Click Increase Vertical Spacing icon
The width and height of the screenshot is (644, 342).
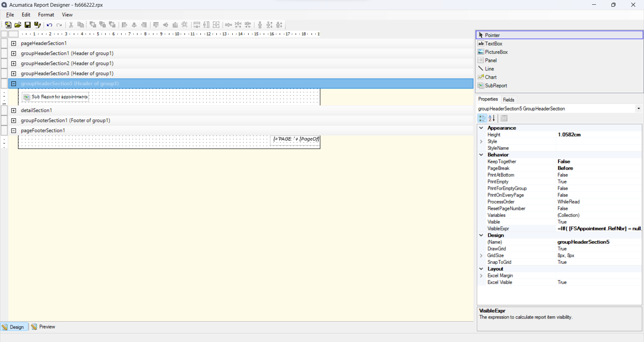pos(270,25)
